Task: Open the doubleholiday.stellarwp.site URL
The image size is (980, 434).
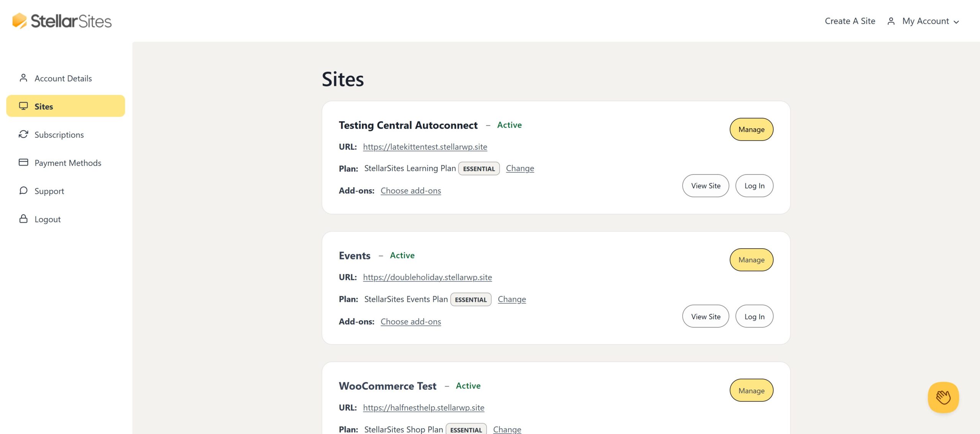Action: 427,277
